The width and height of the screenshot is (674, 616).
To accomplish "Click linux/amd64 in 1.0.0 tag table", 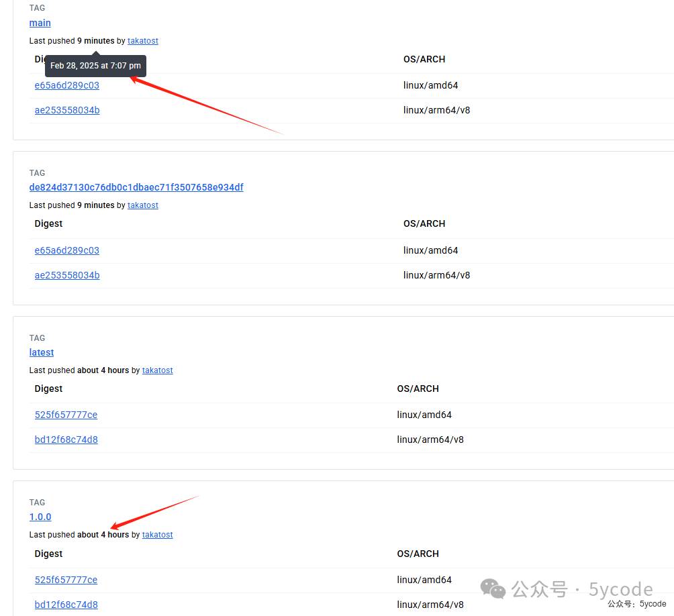I will (x=424, y=580).
